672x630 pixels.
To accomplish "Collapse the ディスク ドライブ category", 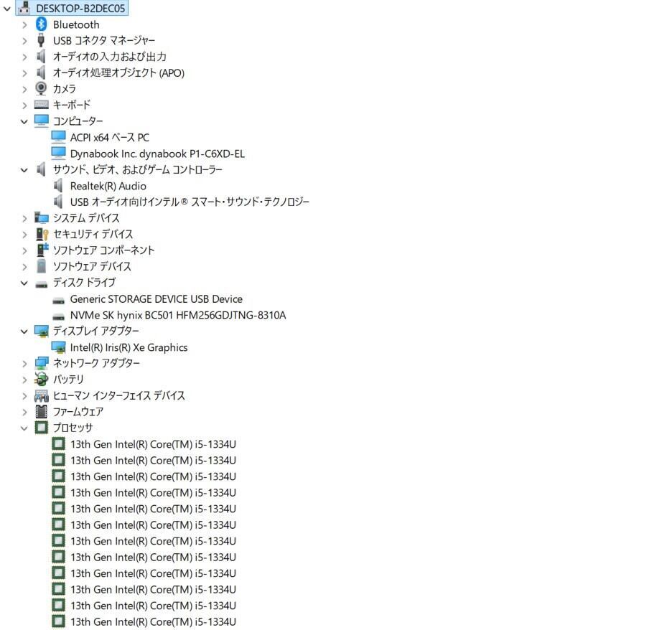I will pos(24,283).
